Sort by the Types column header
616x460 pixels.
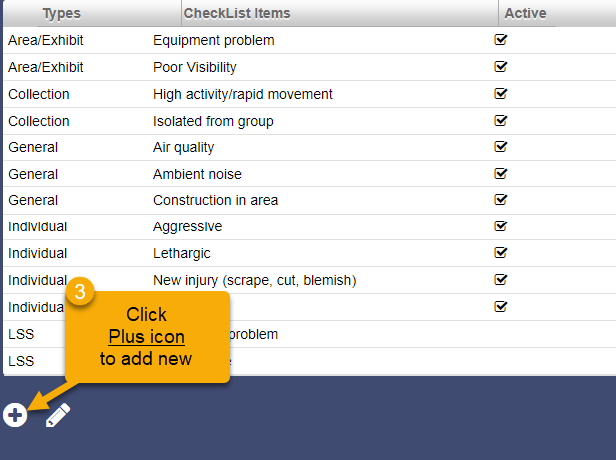(x=62, y=13)
